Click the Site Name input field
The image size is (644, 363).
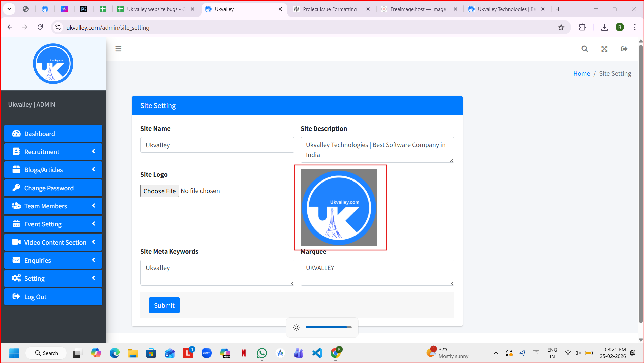coord(217,145)
